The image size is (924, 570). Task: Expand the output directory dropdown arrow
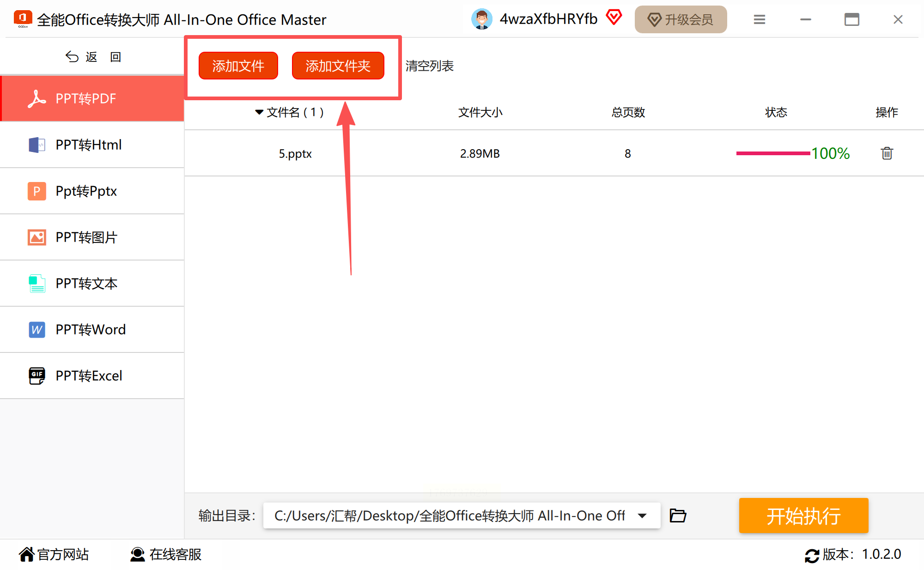(x=642, y=515)
